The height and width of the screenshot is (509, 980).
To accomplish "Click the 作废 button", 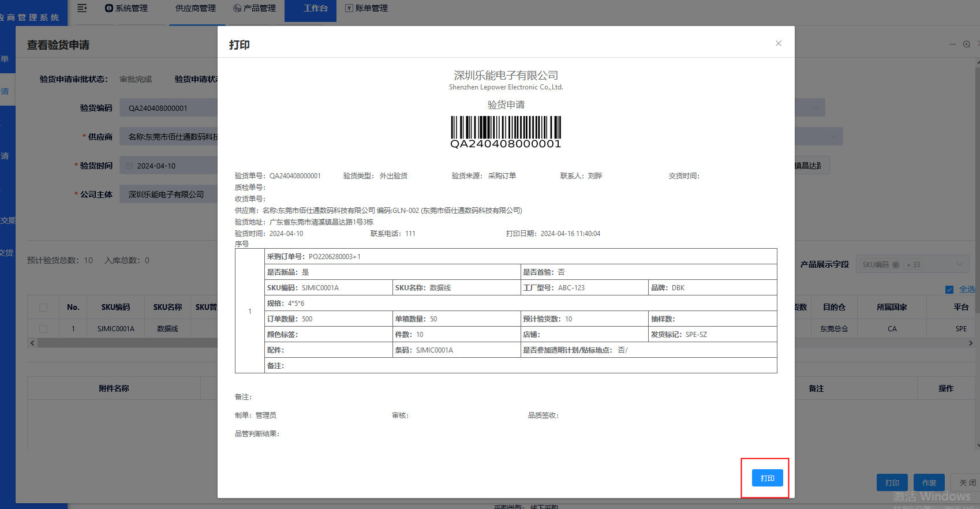I will pos(929,482).
